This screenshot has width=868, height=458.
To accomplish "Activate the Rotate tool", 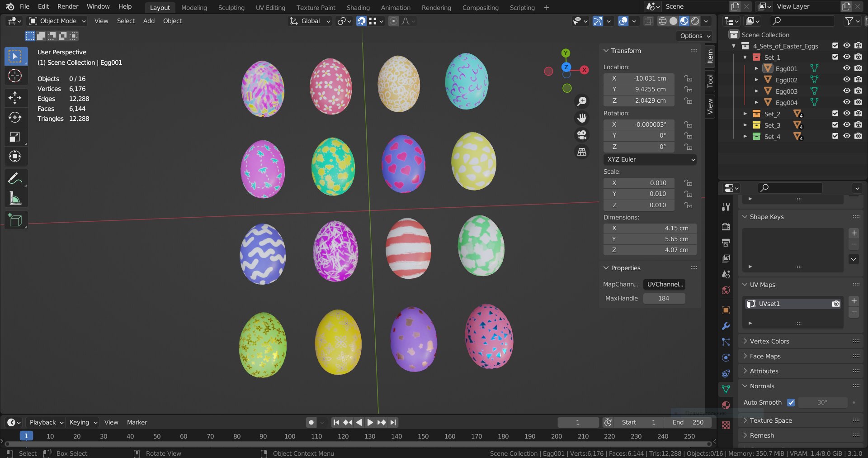I will (15, 117).
